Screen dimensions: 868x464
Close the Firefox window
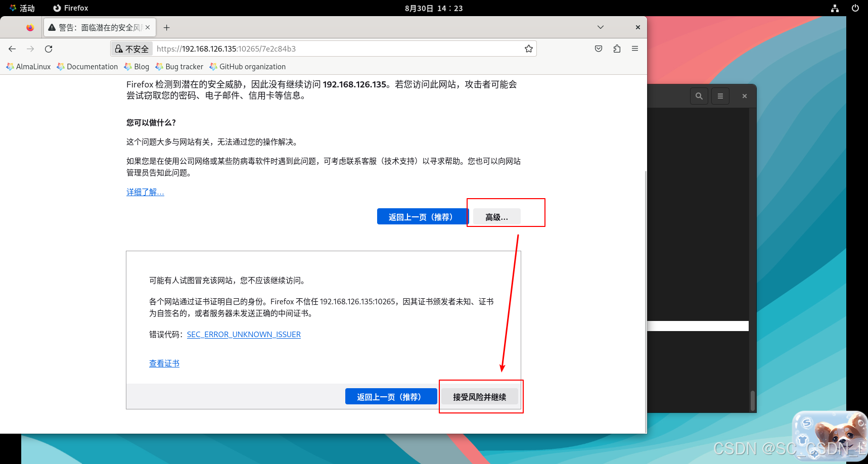[638, 27]
